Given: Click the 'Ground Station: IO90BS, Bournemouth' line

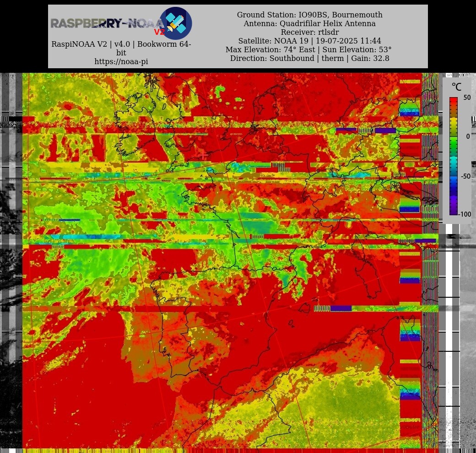Looking at the screenshot, I should pyautogui.click(x=310, y=15).
